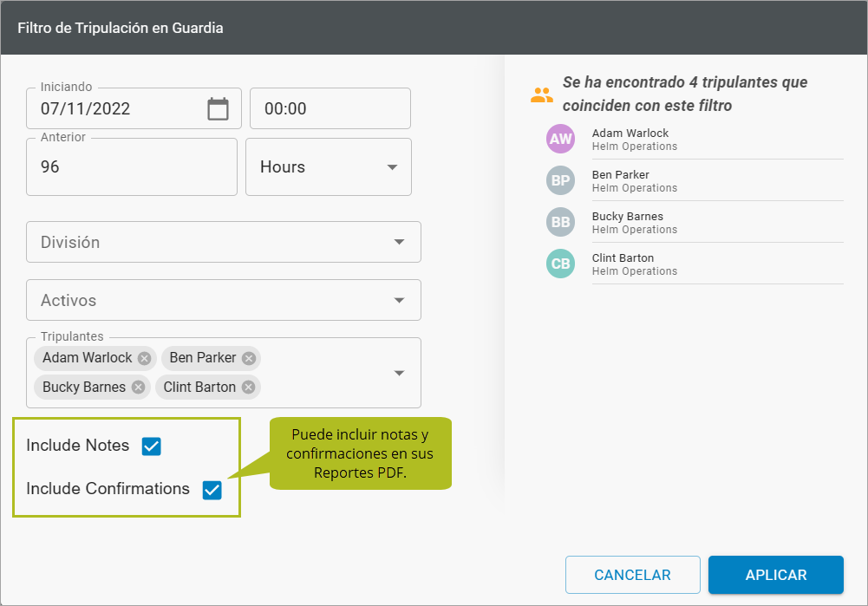Click the Clint Barton chip label

[x=199, y=387]
